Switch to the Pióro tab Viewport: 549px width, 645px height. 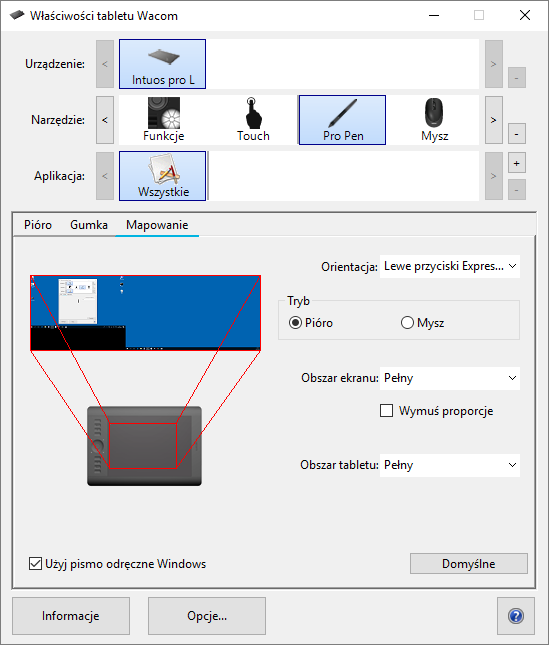point(38,225)
